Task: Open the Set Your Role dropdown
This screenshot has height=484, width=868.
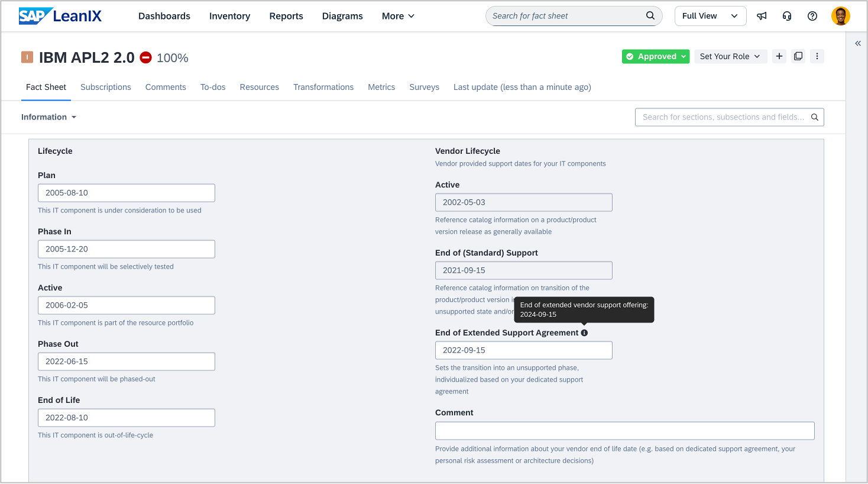Action: (x=730, y=56)
